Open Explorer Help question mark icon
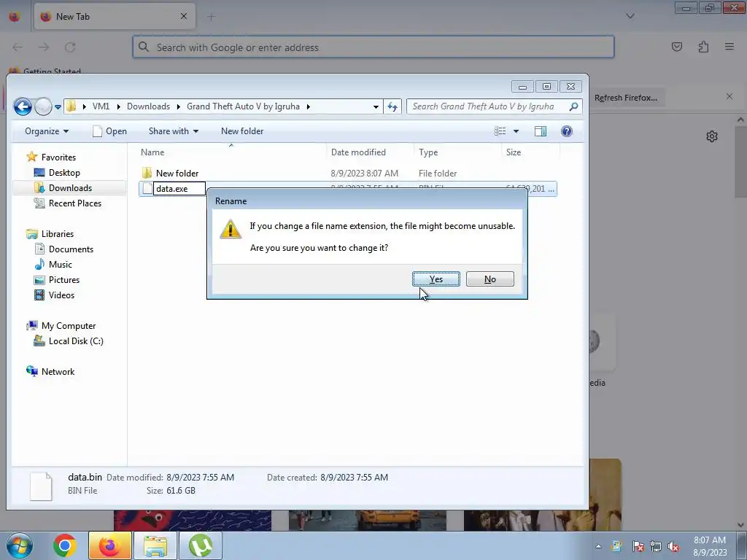Screen dimensions: 747x560 [x=566, y=131]
